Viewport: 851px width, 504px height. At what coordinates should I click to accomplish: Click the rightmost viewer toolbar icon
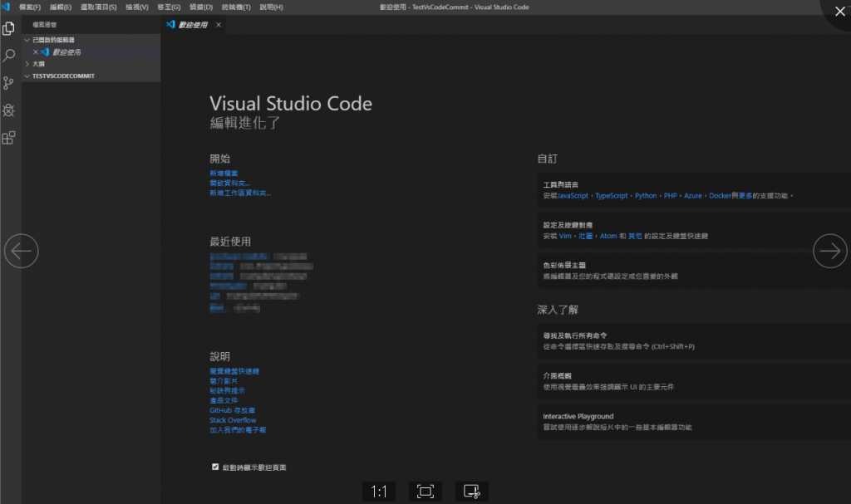(472, 492)
